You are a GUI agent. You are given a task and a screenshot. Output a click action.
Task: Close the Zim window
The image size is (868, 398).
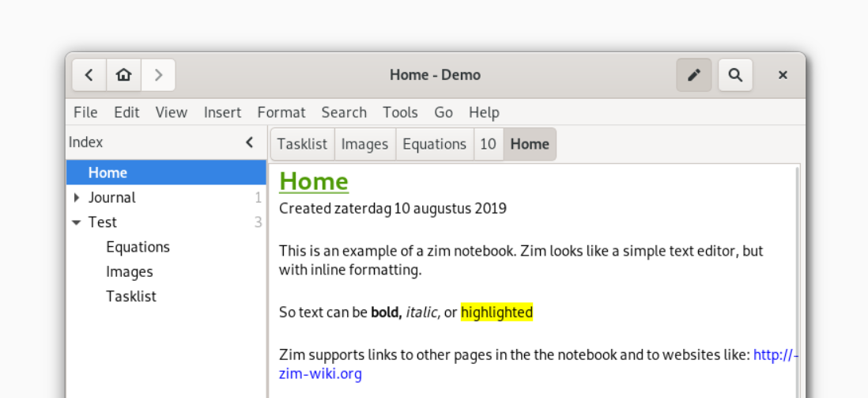coord(783,75)
